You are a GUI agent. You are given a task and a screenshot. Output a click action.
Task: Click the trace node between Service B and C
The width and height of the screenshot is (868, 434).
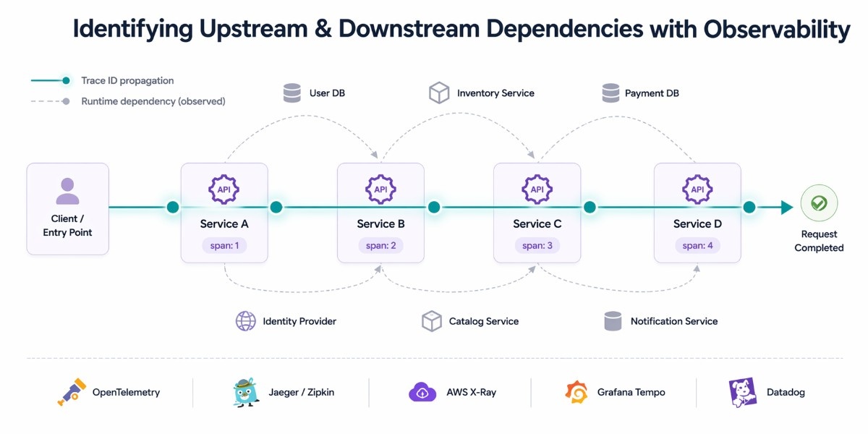[433, 208]
